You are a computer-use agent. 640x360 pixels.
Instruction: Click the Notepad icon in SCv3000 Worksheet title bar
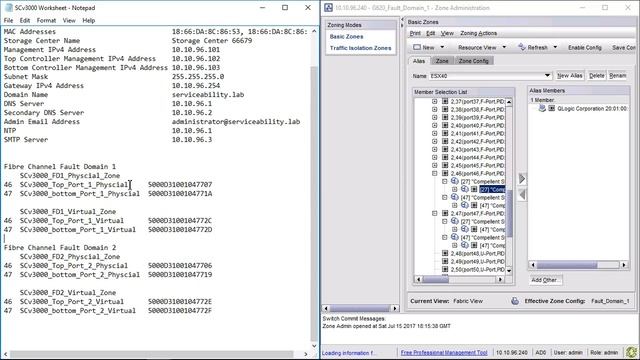[x=8, y=8]
